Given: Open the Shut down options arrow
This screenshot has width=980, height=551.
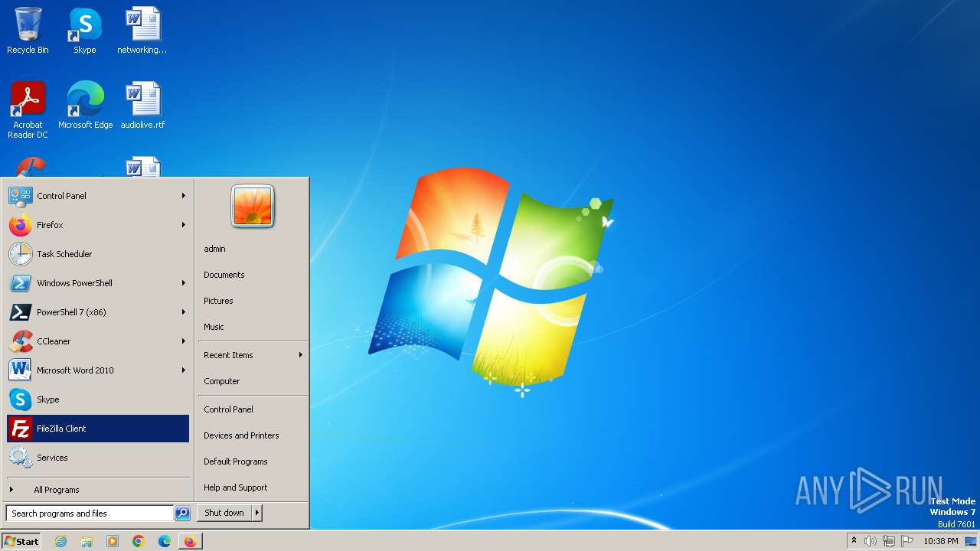Looking at the screenshot, I should [x=257, y=513].
